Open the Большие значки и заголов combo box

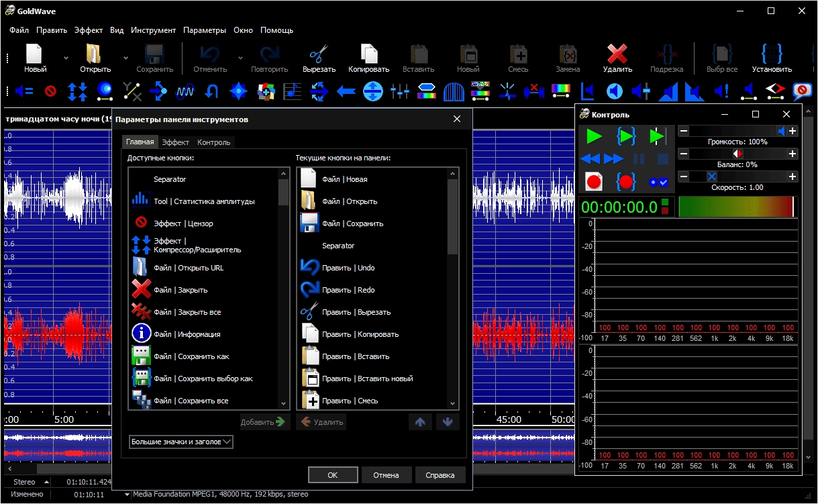pyautogui.click(x=181, y=442)
